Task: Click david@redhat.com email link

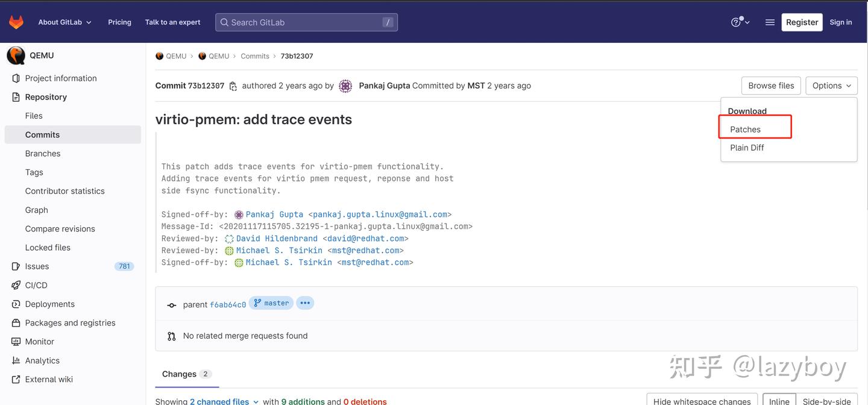Action: [365, 239]
